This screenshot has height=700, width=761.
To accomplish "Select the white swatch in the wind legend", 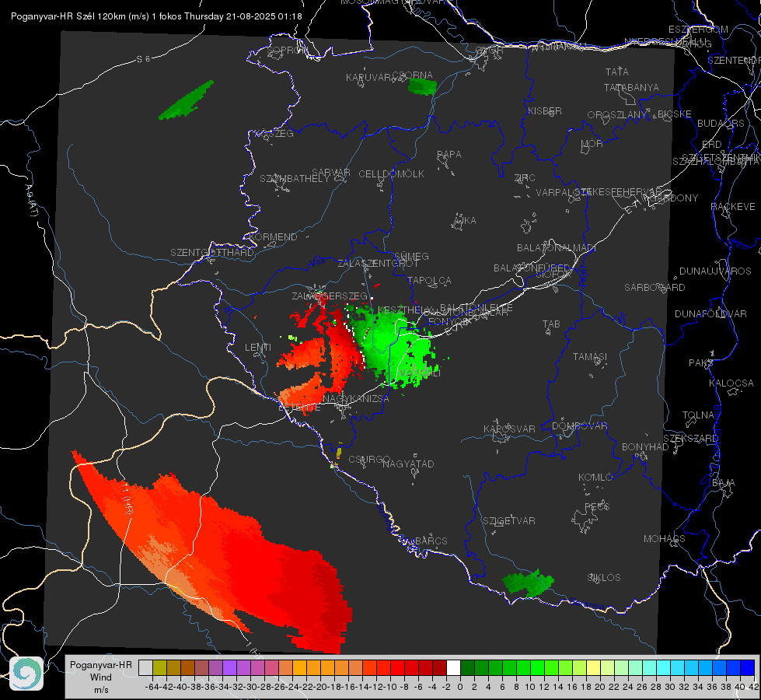I will pos(453,668).
